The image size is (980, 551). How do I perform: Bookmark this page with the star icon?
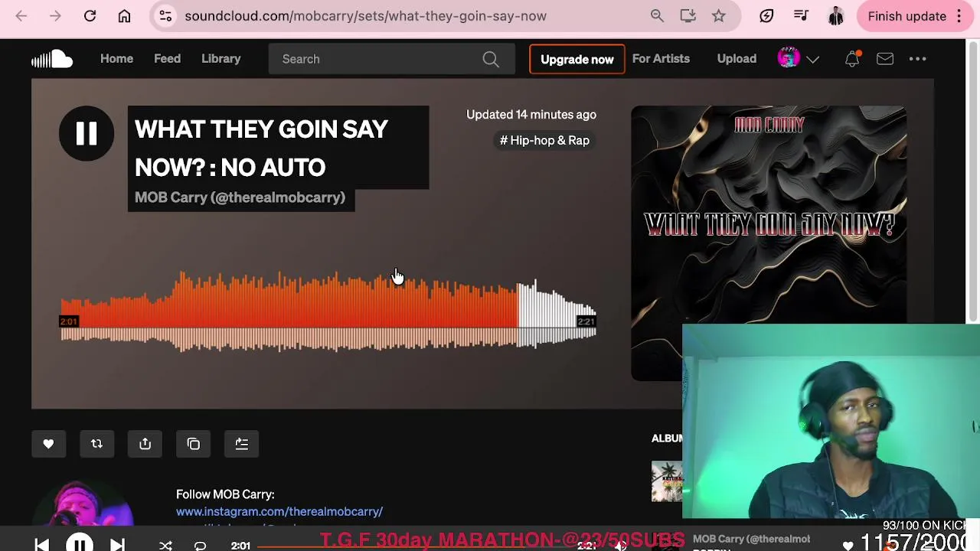pyautogui.click(x=718, y=16)
